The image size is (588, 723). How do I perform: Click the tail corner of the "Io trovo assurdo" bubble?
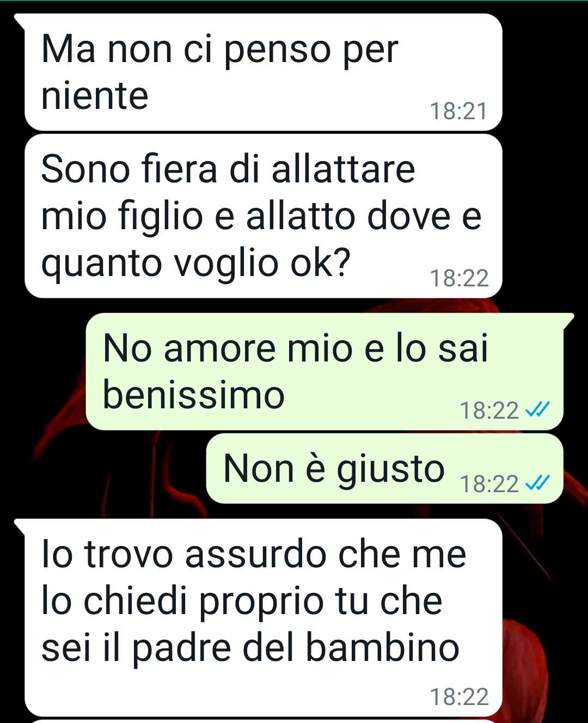pyautogui.click(x=20, y=525)
